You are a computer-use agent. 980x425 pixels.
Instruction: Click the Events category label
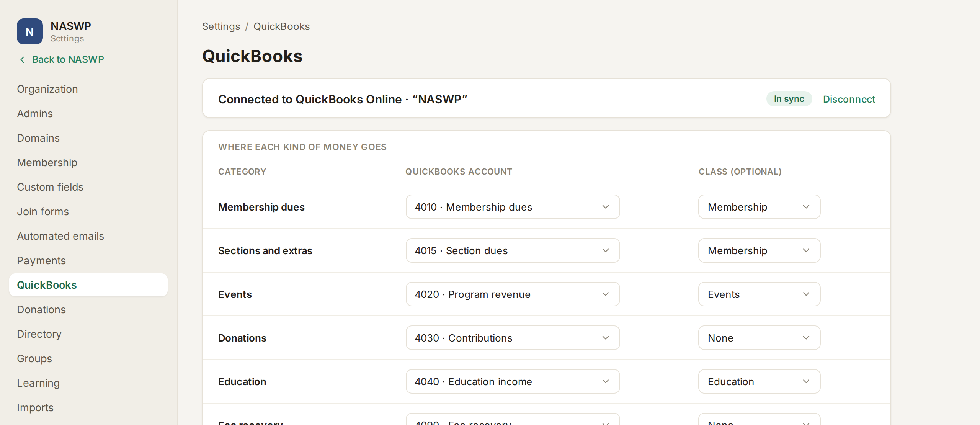coord(235,294)
